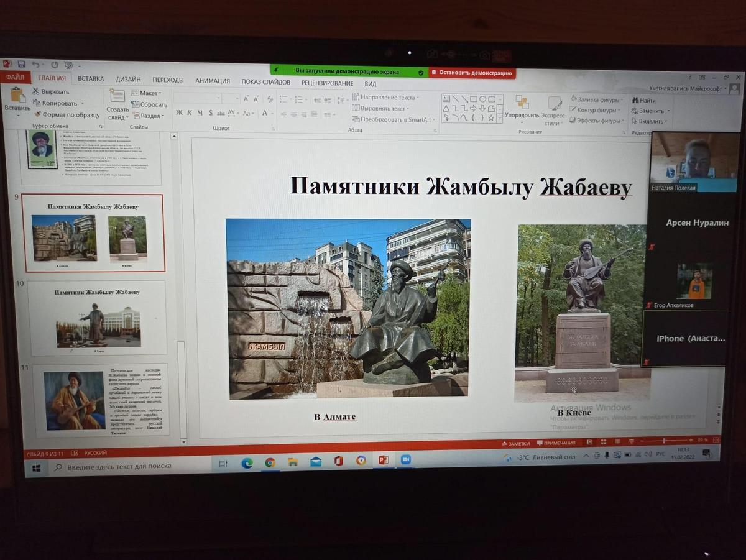
Task: Save the presentation with floppy disk icon
Action: point(21,64)
